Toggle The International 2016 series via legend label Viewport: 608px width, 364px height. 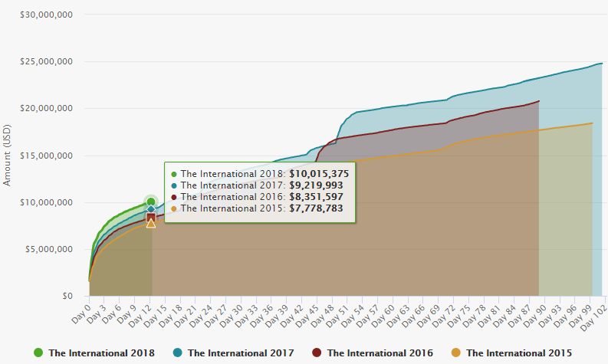380,353
